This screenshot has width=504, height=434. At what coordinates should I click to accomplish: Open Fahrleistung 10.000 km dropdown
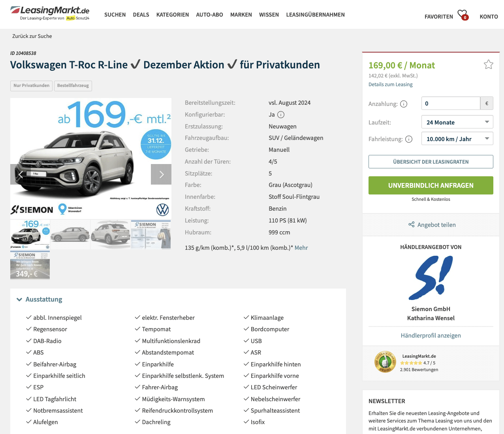457,139
